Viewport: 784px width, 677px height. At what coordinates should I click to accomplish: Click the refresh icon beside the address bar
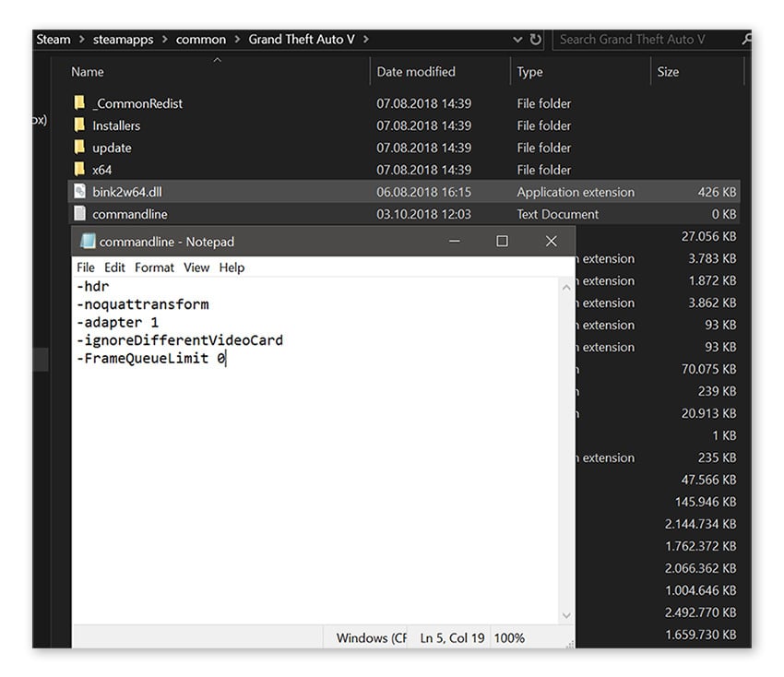533,39
